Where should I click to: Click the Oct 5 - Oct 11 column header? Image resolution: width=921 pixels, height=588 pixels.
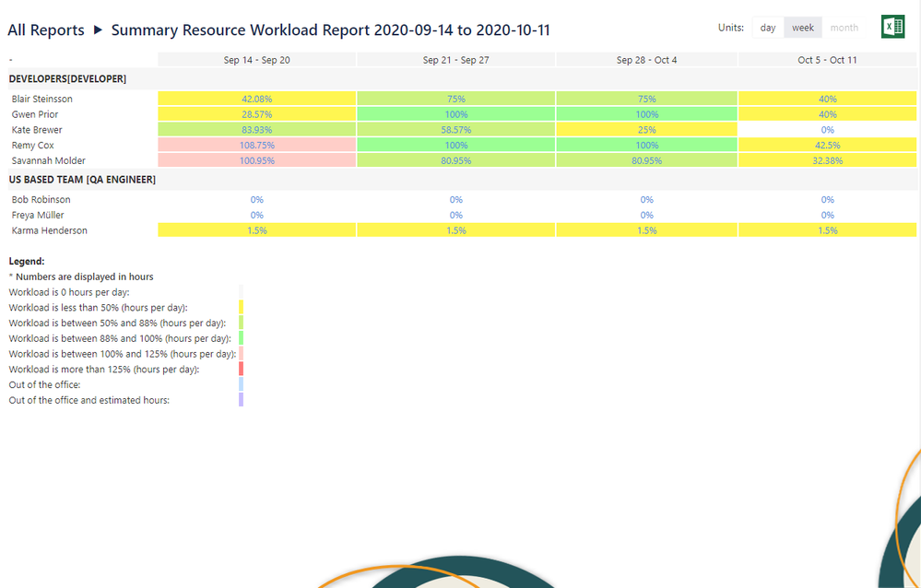pos(828,60)
